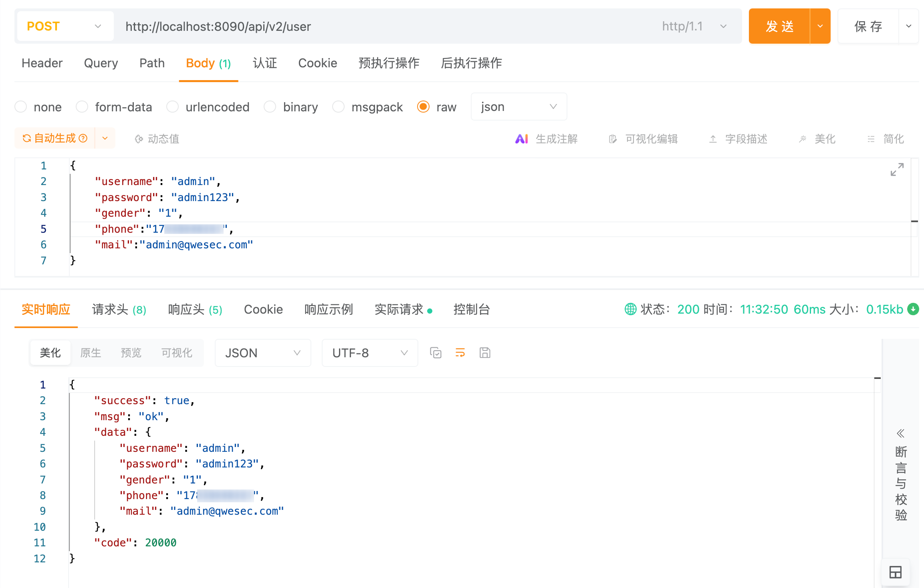Click the beautify wand icon in request toolbar

pyautogui.click(x=803, y=139)
